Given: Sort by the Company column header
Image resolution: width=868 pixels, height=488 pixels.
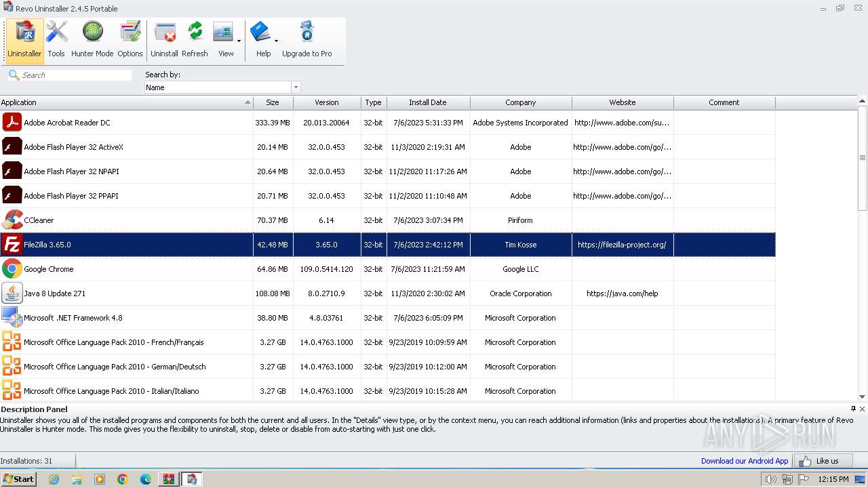Looking at the screenshot, I should click(521, 102).
